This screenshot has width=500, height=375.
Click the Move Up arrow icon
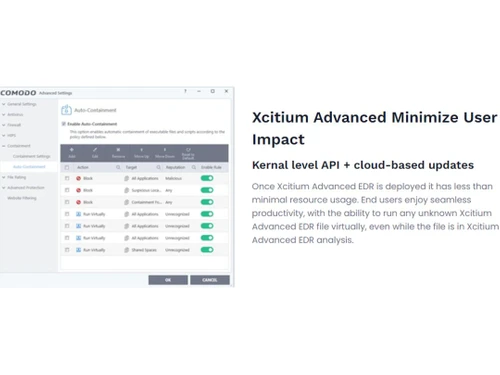141,150
